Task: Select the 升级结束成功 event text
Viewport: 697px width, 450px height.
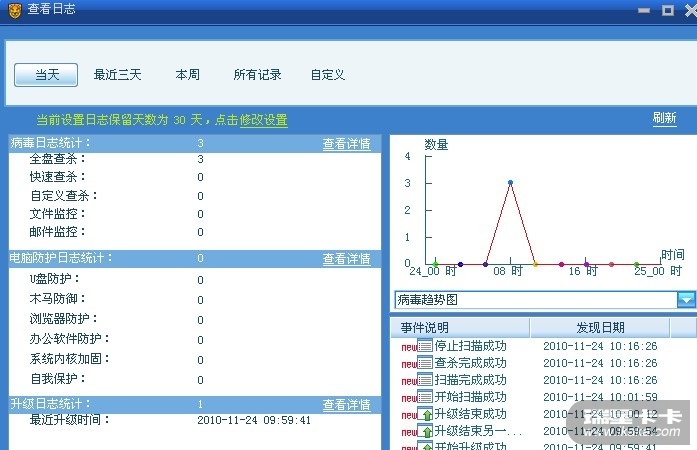Action: [x=471, y=414]
